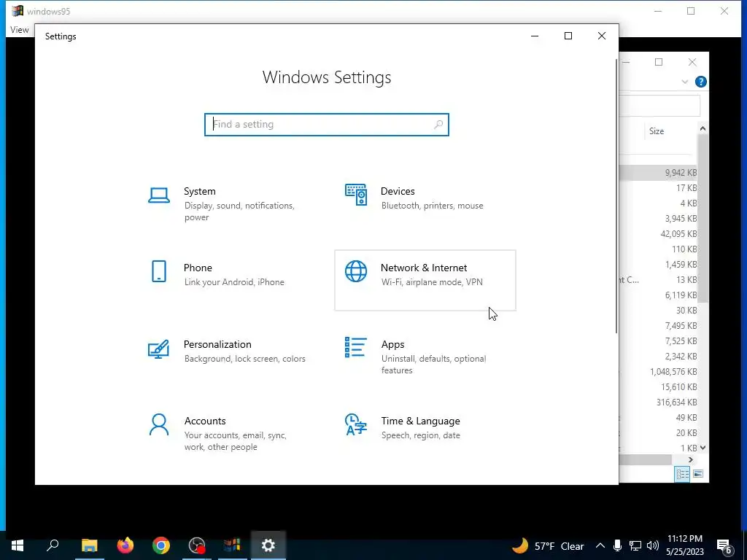
Task: Minimize the Settings window
Action: tap(535, 36)
